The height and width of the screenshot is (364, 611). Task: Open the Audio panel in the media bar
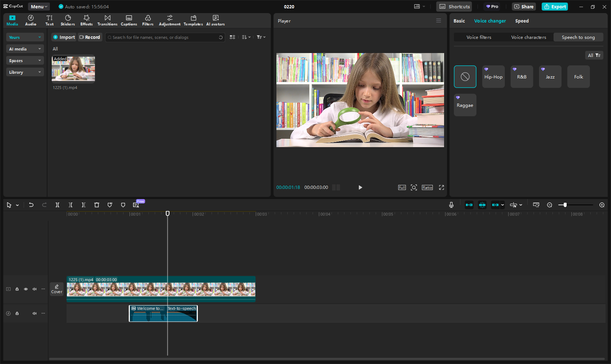pos(31,20)
